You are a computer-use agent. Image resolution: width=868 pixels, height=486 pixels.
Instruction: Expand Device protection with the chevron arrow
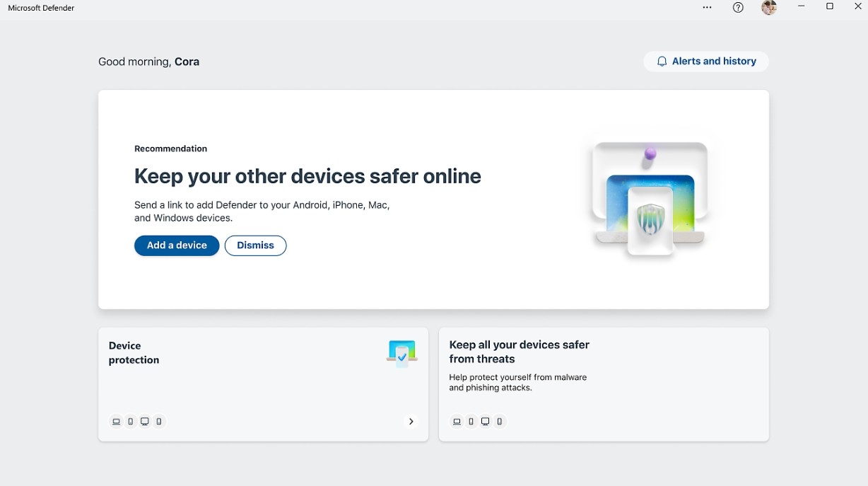(411, 422)
